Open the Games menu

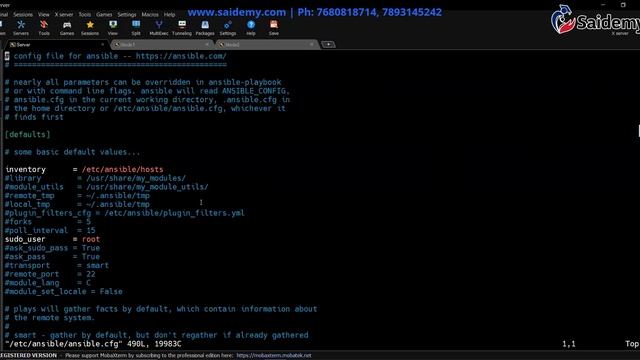104,14
